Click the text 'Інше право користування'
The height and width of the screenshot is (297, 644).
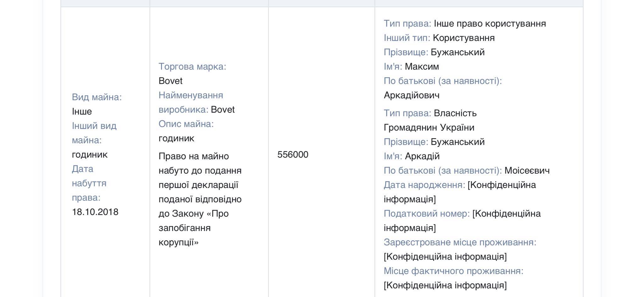[490, 24]
